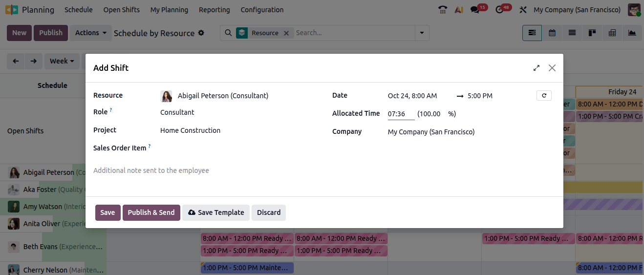Switch to the calendar view
This screenshot has width=644, height=275.
click(552, 33)
